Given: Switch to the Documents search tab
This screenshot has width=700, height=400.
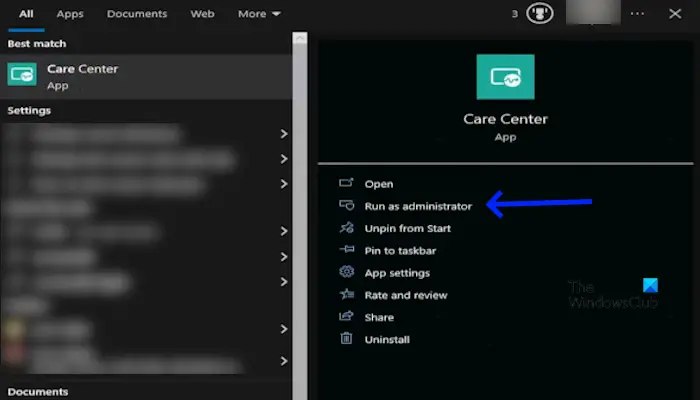Looking at the screenshot, I should pos(137,14).
